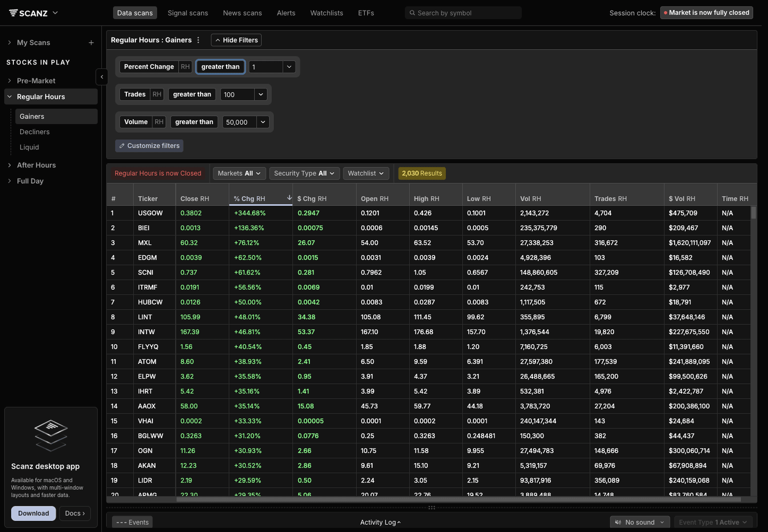Viewport: 768px width, 532px height.
Task: Toggle the RH session tag on Trades
Action: (157, 94)
